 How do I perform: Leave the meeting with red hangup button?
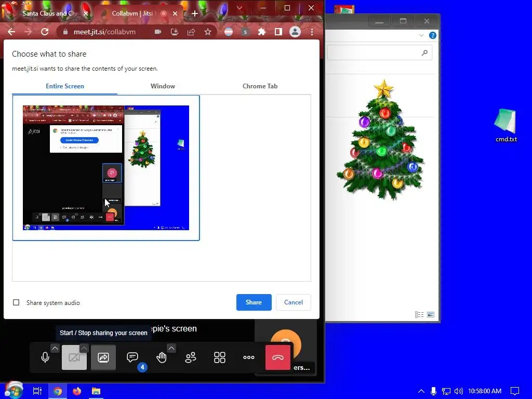[x=278, y=357]
